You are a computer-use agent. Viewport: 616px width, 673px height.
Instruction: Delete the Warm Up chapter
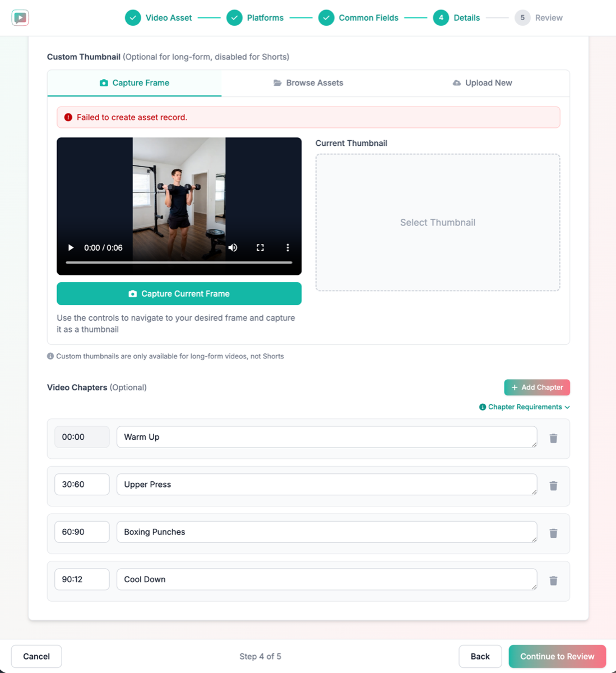pyautogui.click(x=553, y=438)
